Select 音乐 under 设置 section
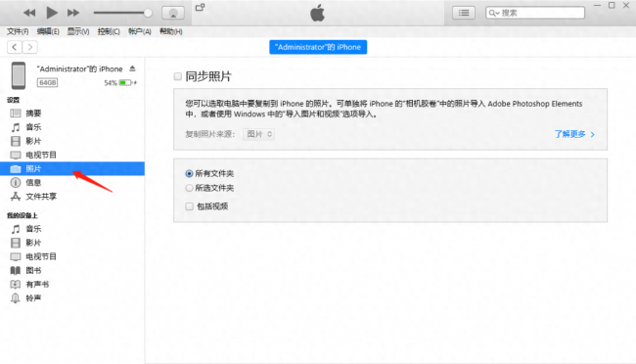Viewport: 636px width, 364px height. pyautogui.click(x=72, y=127)
